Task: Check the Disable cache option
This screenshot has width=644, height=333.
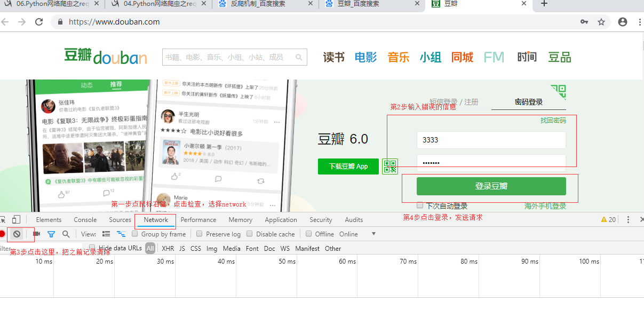Action: tap(250, 234)
